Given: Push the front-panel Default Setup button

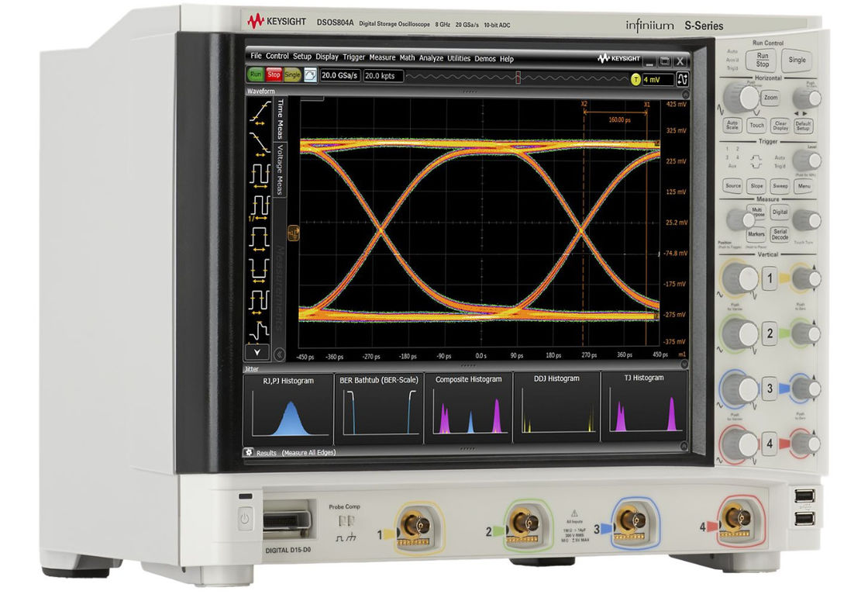Looking at the screenshot, I should (x=803, y=126).
